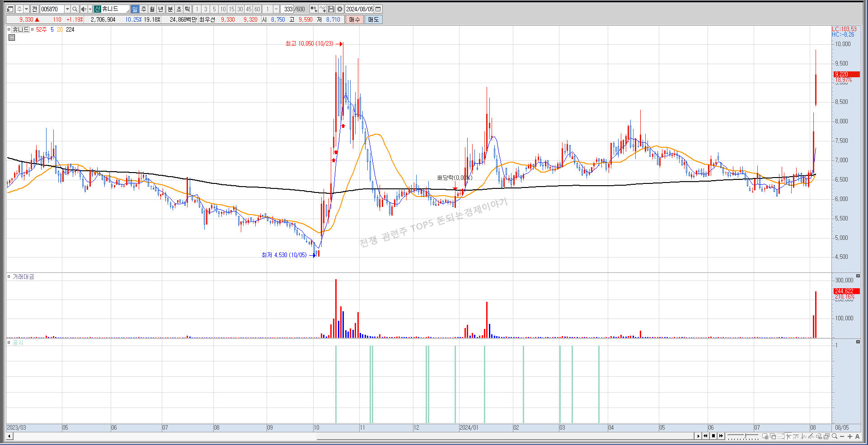Select the monthly (월) chart period

152,9
